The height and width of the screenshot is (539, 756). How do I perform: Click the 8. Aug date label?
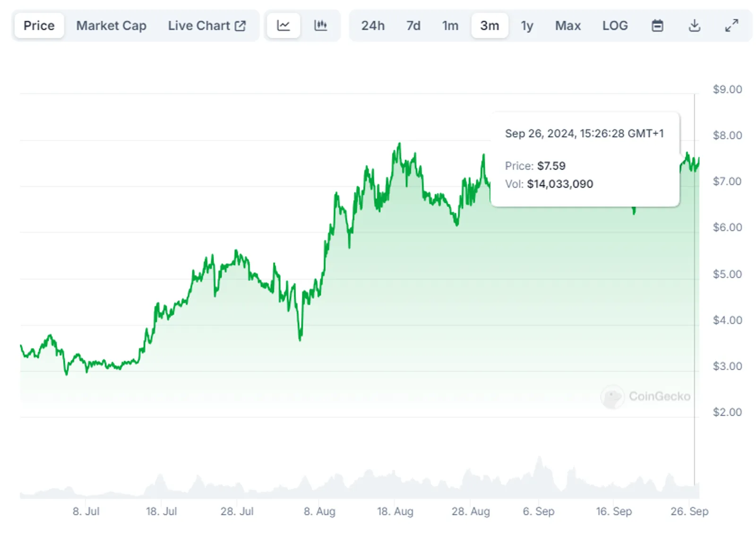(x=319, y=512)
